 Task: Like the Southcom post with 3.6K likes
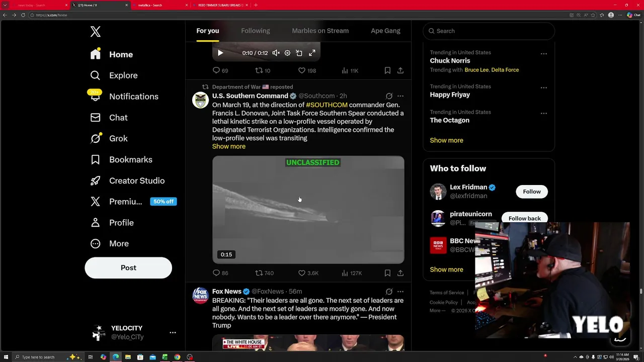pyautogui.click(x=308, y=273)
